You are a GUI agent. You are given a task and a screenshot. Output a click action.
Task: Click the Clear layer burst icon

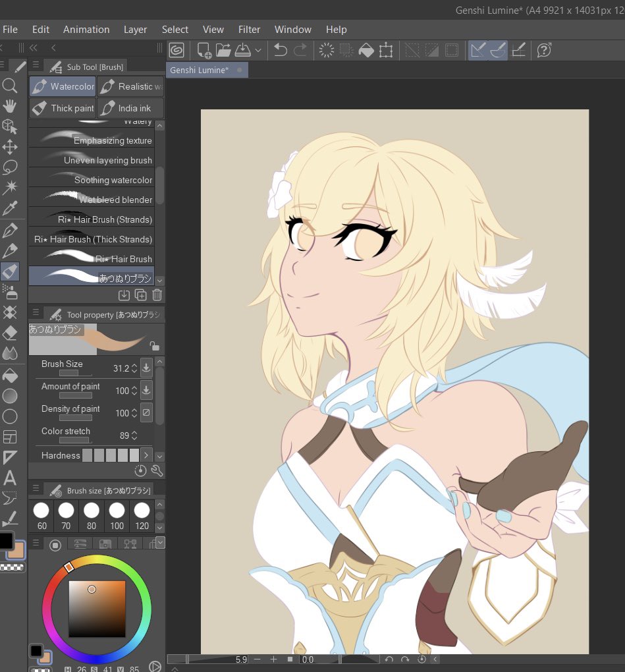(x=327, y=50)
